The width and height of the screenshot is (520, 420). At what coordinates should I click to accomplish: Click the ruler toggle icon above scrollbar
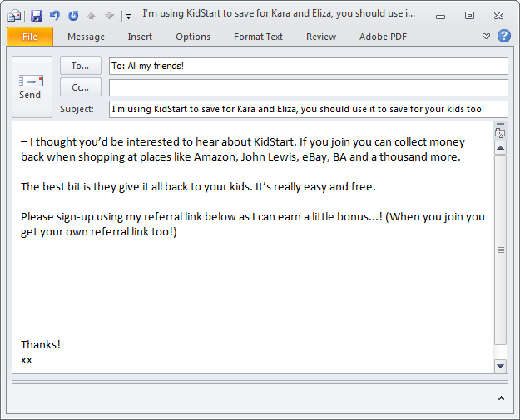pyautogui.click(x=500, y=132)
